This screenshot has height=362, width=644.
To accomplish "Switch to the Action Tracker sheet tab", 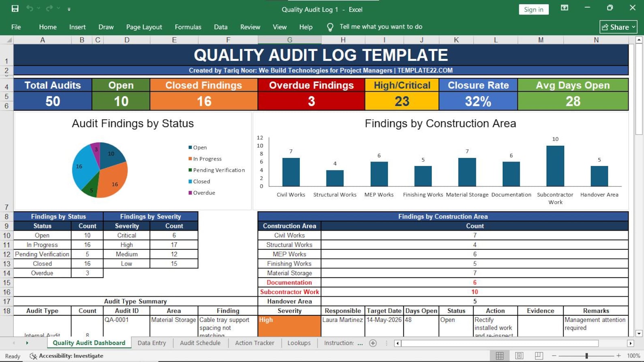I will [x=255, y=343].
